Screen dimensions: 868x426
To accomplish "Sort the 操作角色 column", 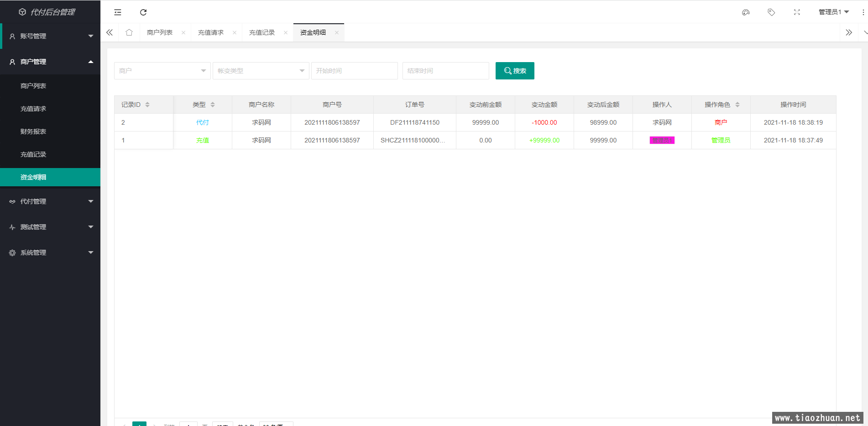I will point(737,105).
